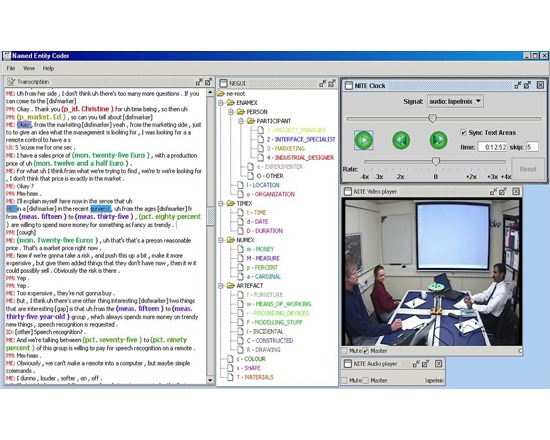
Task: Toggle the Mute checkbox in Video player
Action: [345, 351]
